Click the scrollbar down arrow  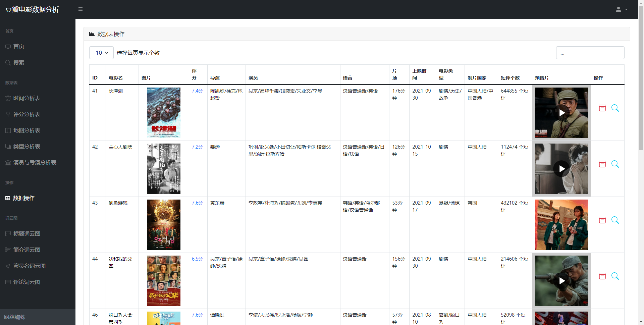coord(641,322)
